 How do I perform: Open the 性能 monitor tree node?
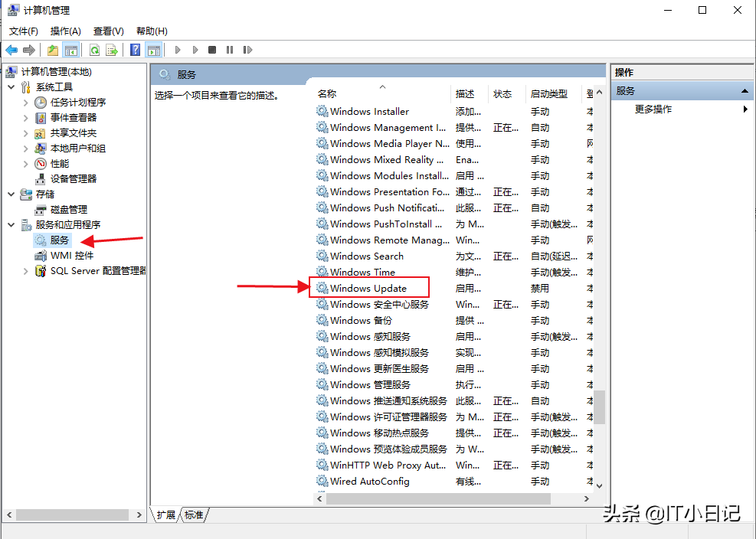click(x=60, y=164)
